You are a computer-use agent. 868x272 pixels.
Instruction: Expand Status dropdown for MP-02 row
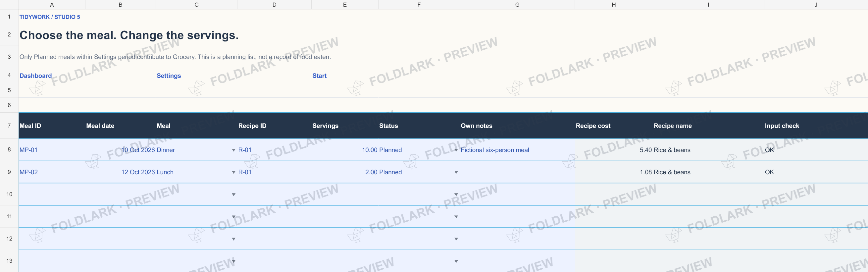point(456,172)
